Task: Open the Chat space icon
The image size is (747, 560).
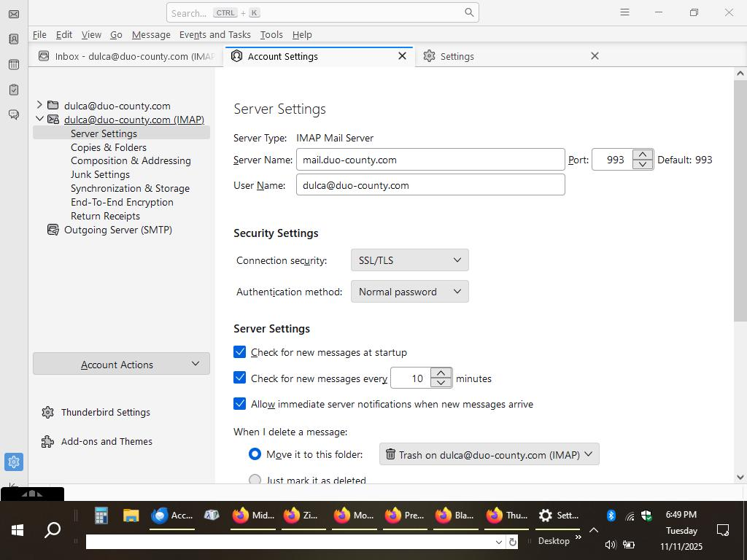Action: click(x=14, y=114)
